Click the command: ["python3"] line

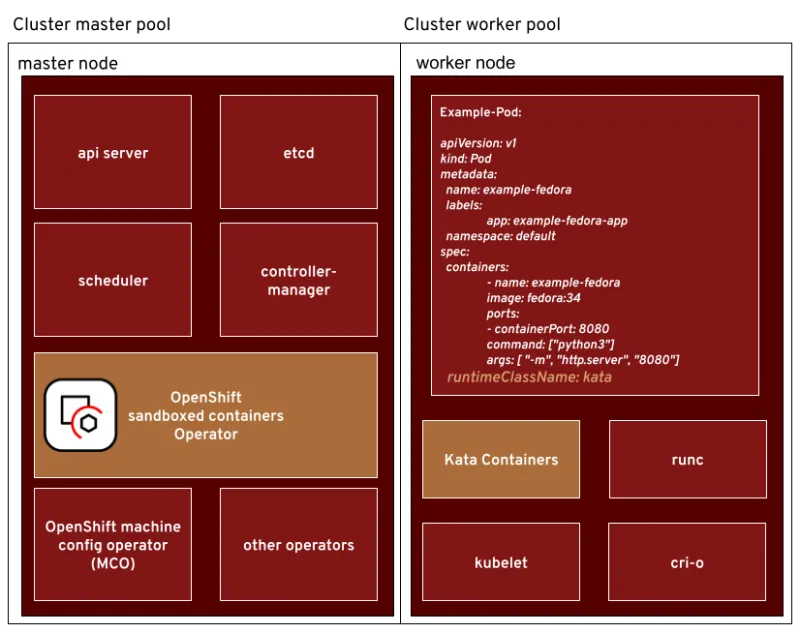point(551,344)
